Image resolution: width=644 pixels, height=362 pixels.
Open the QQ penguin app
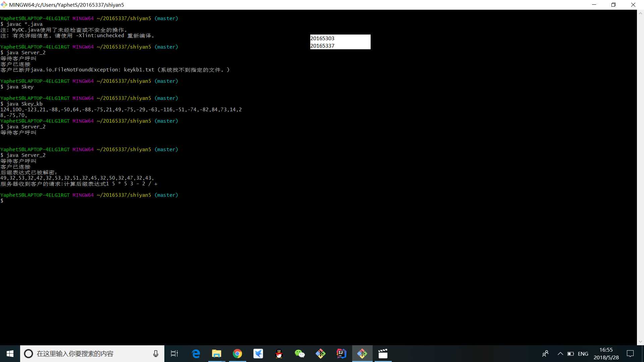(x=279, y=354)
